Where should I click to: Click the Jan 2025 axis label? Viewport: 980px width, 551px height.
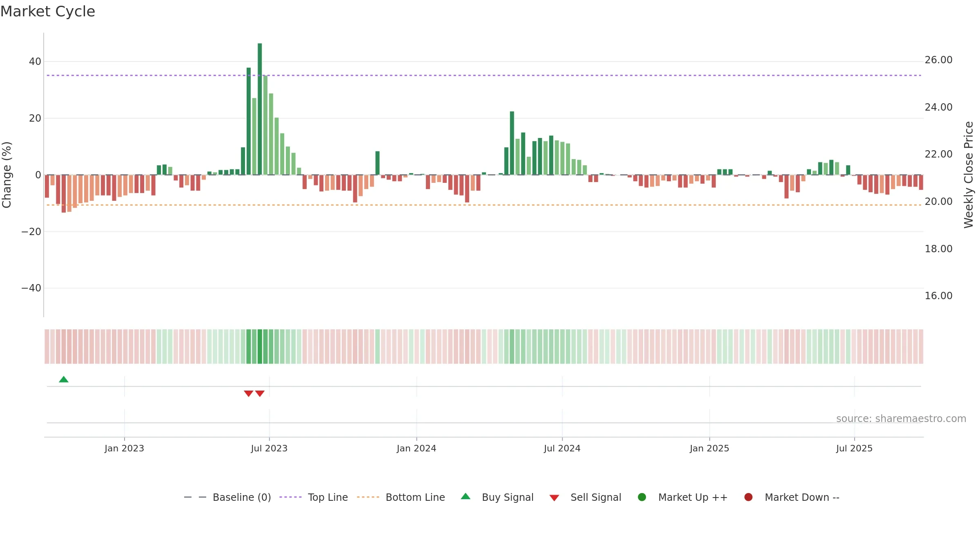pyautogui.click(x=709, y=448)
